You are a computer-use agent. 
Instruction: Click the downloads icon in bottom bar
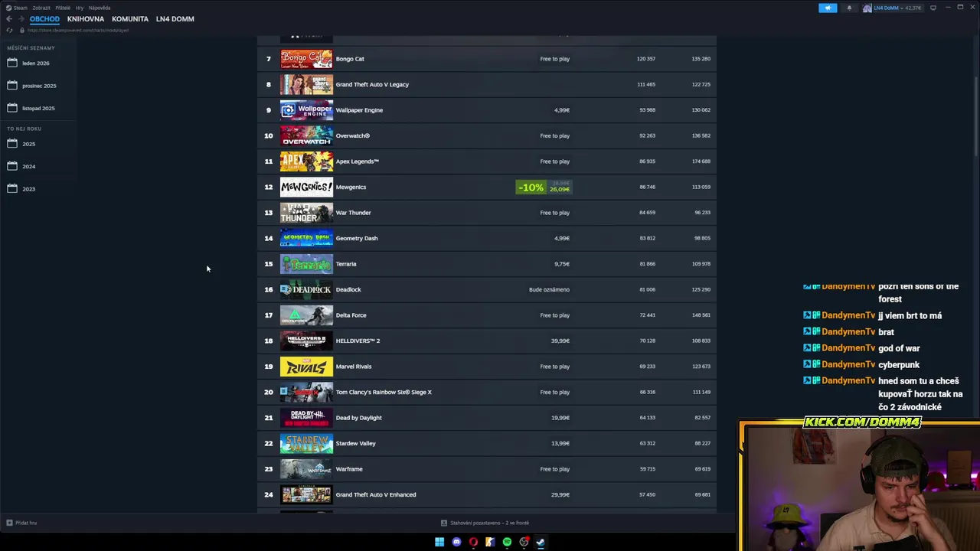(x=444, y=523)
